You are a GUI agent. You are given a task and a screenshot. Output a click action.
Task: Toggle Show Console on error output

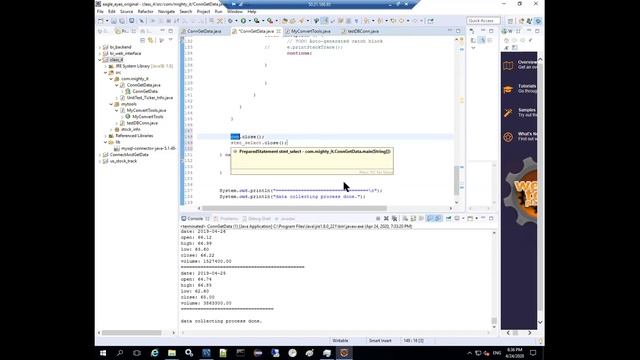point(438,219)
